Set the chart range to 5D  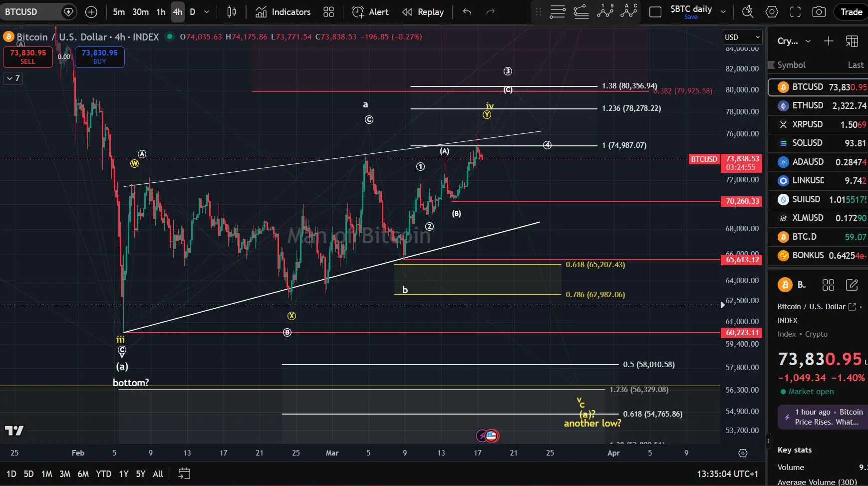pyautogui.click(x=29, y=474)
